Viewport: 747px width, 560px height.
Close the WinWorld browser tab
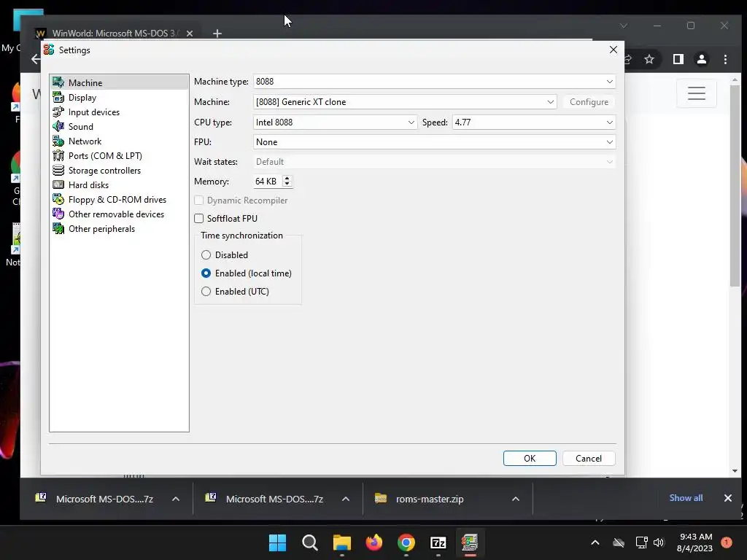190,34
